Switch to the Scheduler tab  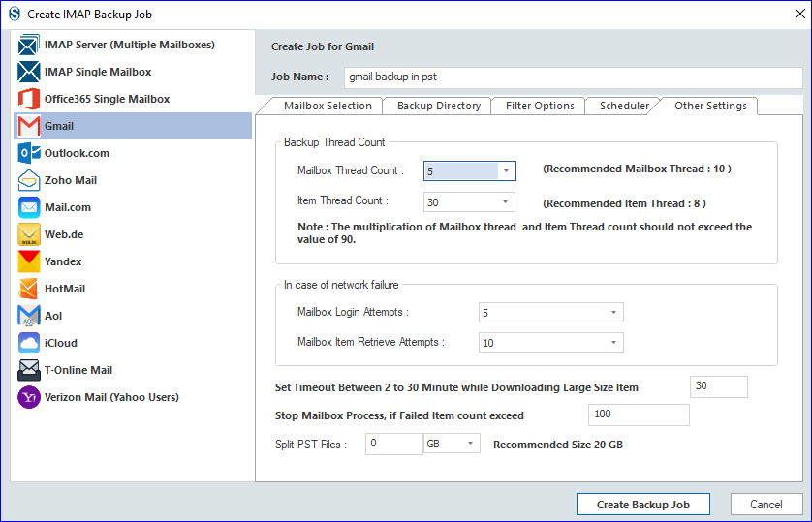pos(624,106)
